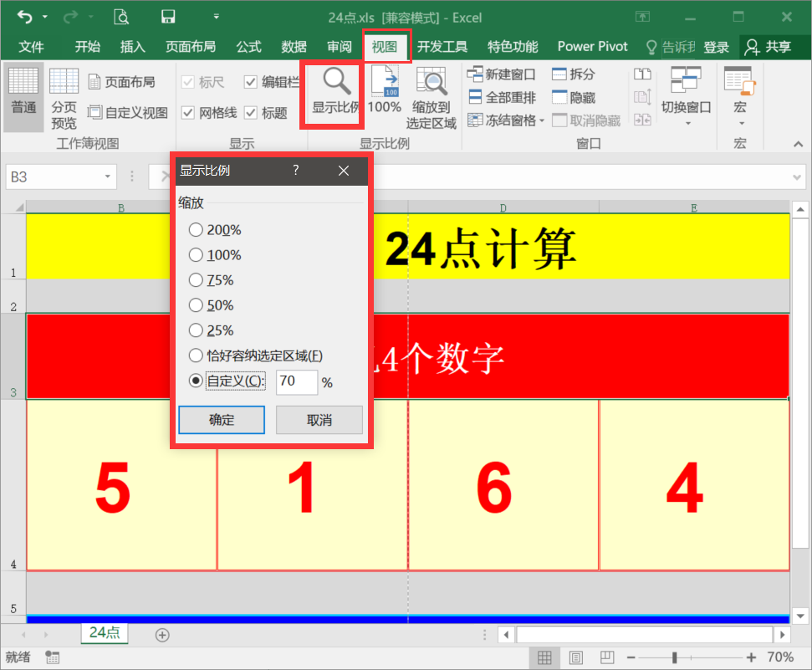
Task: Open the Undo history dropdown arrow
Action: 45,17
